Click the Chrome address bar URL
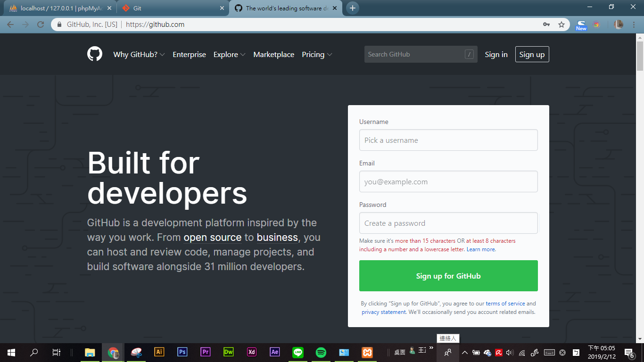Screen dimensions: 644x362 (155, 25)
